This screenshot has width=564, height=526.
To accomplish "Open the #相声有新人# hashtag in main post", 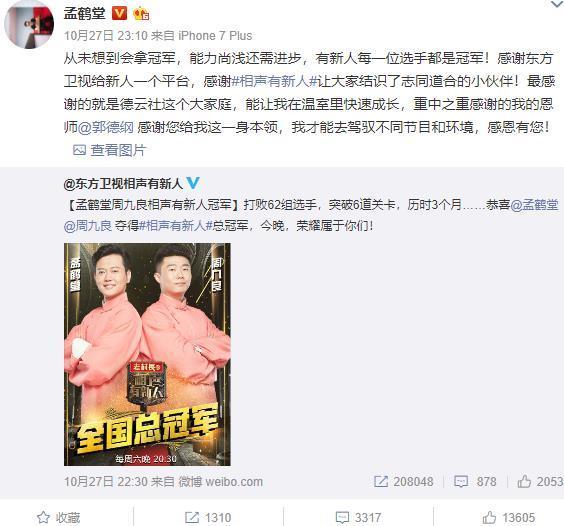I will tap(274, 81).
